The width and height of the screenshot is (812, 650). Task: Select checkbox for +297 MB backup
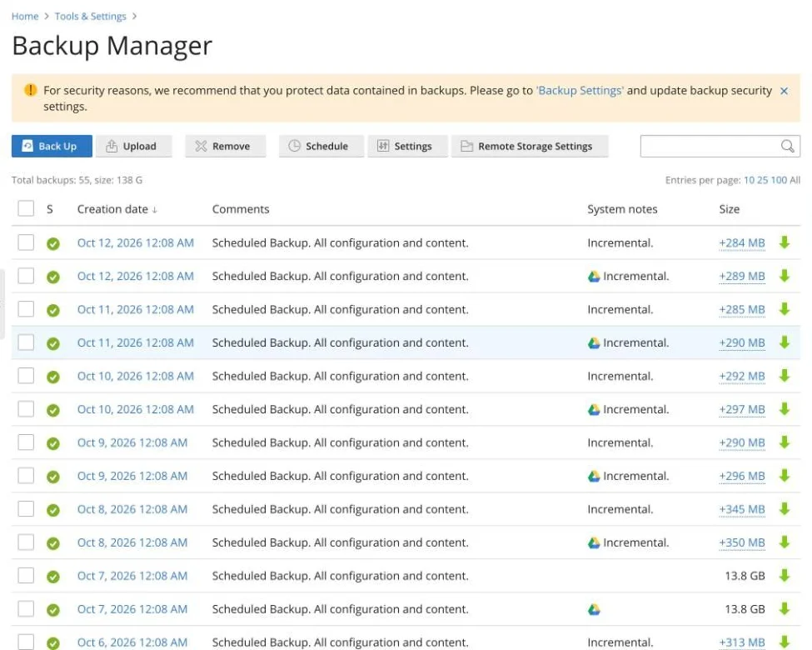(x=26, y=408)
